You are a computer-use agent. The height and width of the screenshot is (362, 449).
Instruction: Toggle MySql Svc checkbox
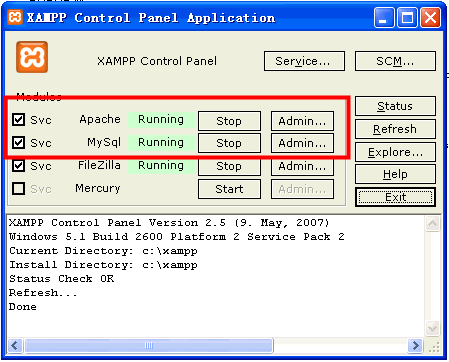(18, 142)
